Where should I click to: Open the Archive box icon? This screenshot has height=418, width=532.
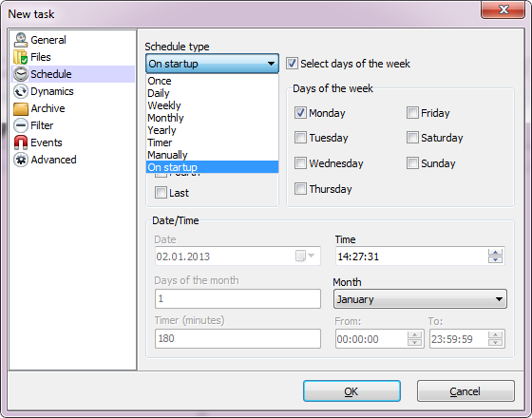coord(21,108)
